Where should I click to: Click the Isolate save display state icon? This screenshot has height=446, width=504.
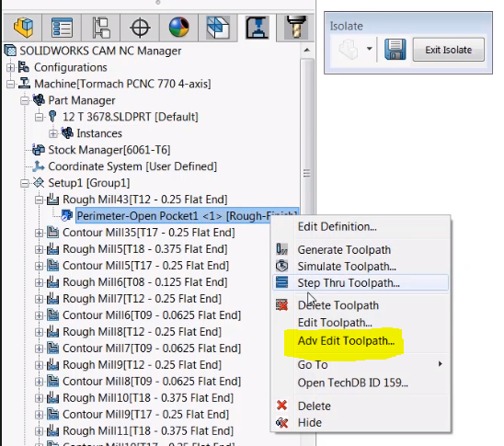395,50
